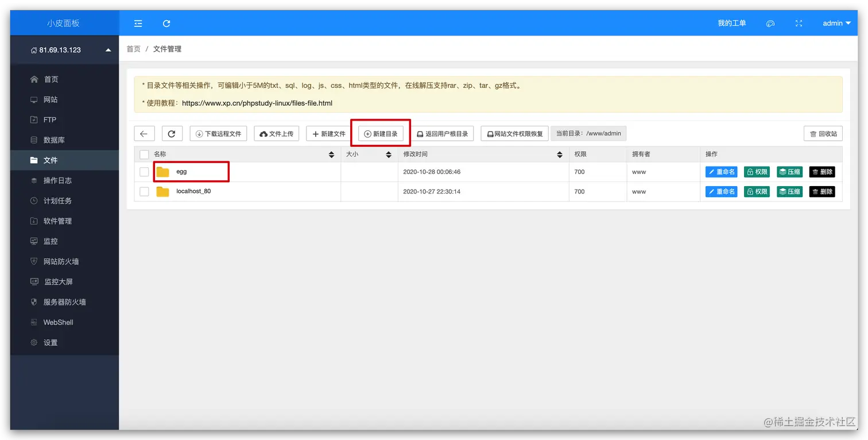Sort files by 大小 column arrows
The height and width of the screenshot is (440, 868).
[x=389, y=155]
